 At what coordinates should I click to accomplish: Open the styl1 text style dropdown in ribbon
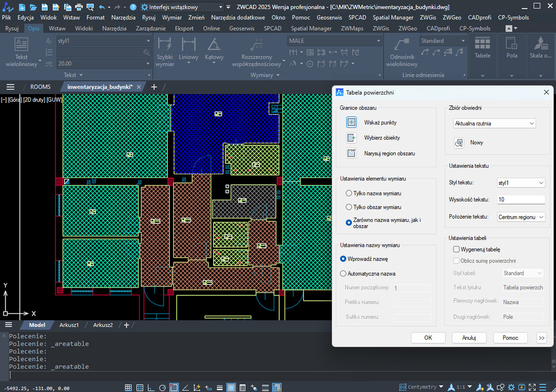click(x=104, y=41)
